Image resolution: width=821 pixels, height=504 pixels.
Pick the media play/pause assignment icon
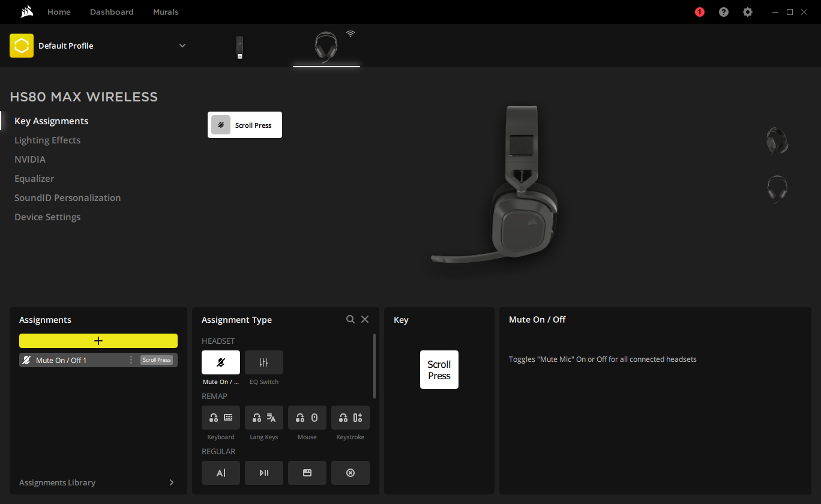click(263, 473)
